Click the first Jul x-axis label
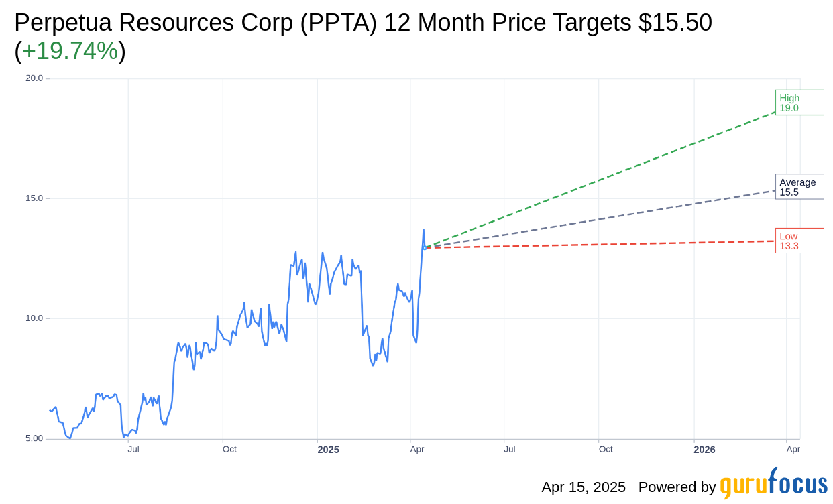 pos(133,449)
